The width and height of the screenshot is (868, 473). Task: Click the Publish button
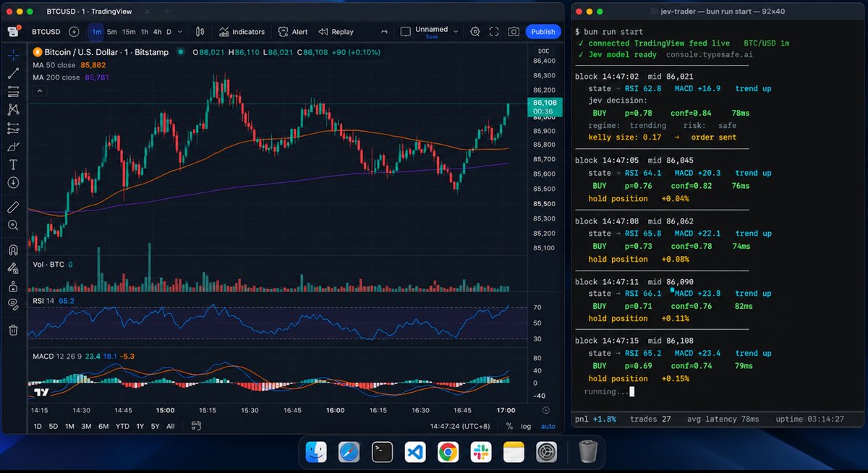point(543,32)
